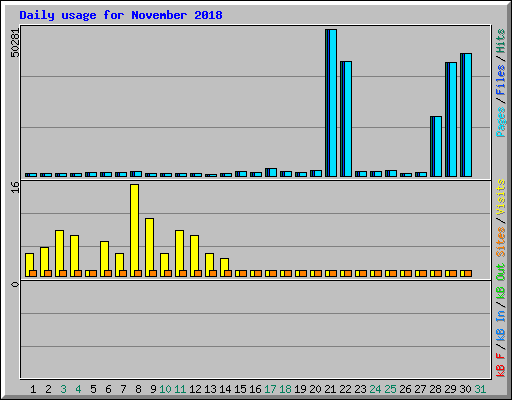Screen dimensions: 512x400
Task: Click the 'Pages' legend label
Action: (x=500, y=122)
